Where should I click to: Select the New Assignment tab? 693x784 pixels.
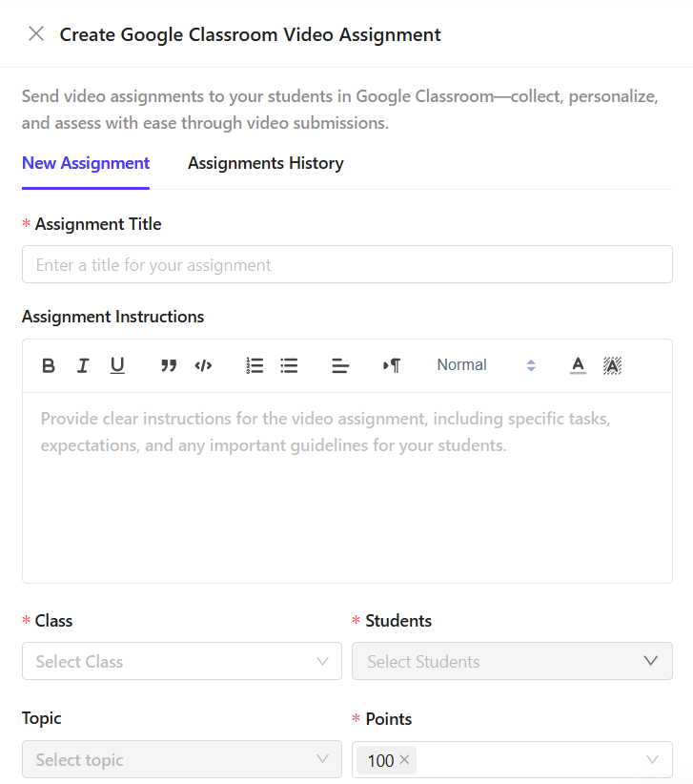pos(85,163)
